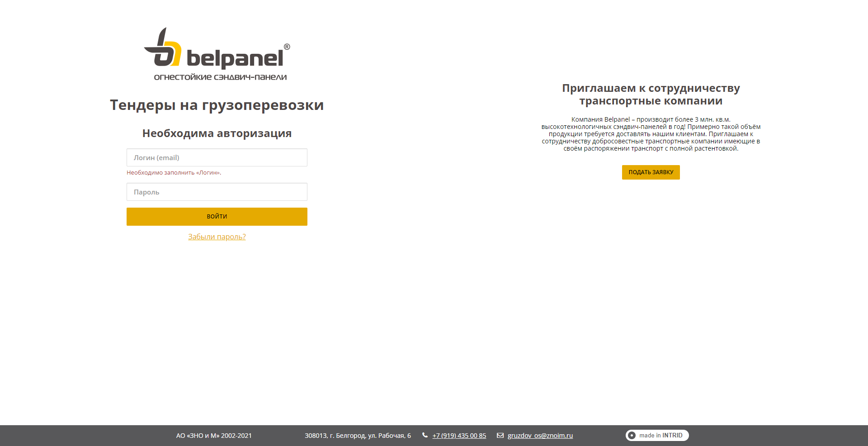868x446 pixels.
Task: Open the Забыли пароль? link
Action: [217, 237]
